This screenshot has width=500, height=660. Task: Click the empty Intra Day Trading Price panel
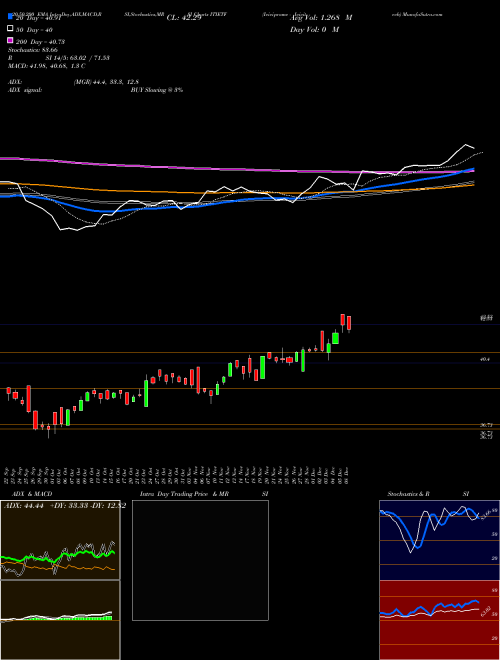(200, 560)
